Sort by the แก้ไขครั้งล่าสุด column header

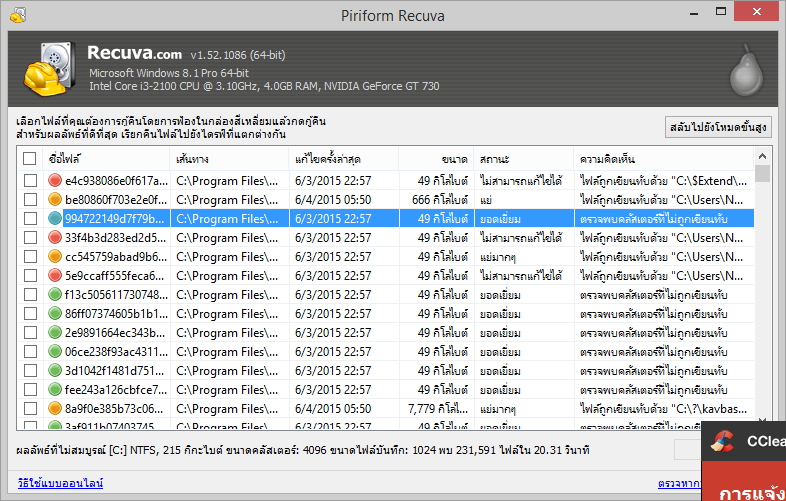point(344,159)
